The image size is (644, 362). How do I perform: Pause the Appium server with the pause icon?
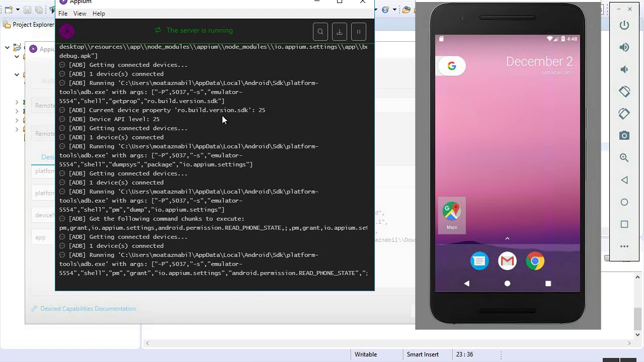tap(359, 32)
